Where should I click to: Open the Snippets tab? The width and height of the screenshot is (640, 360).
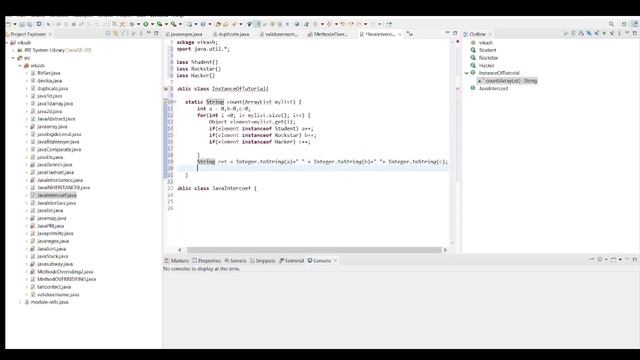(262, 261)
